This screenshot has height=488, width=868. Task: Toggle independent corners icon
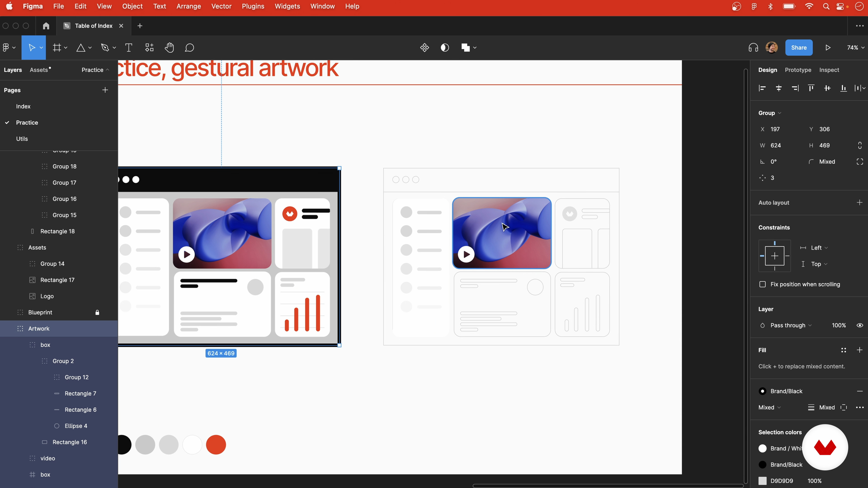[860, 162]
